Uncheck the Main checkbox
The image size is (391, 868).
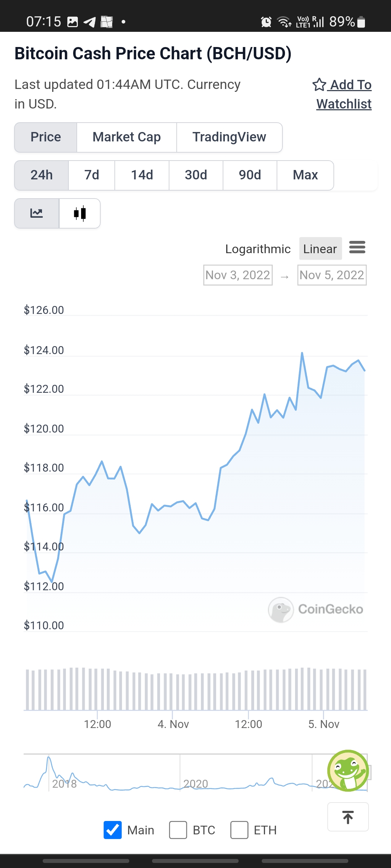click(113, 830)
